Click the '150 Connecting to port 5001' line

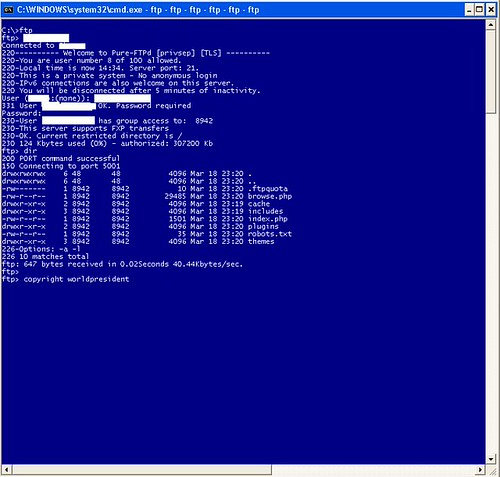[61, 166]
